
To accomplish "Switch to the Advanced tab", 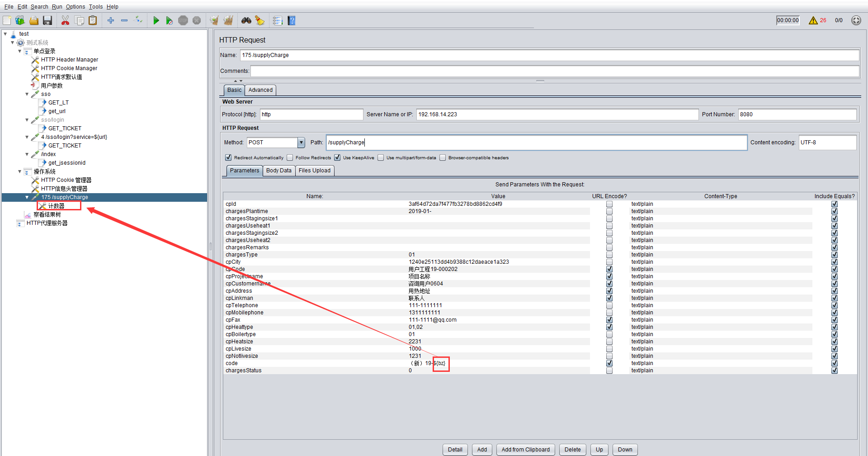I will (260, 90).
